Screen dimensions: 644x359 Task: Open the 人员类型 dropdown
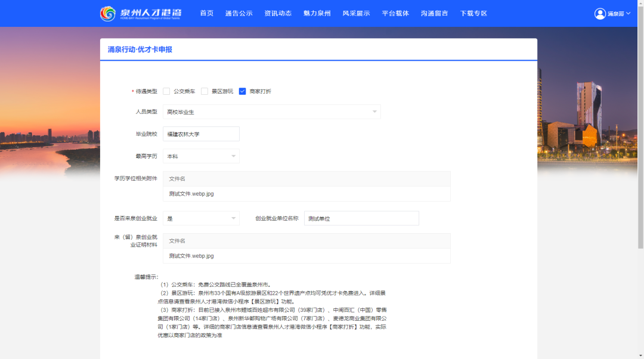click(271, 112)
